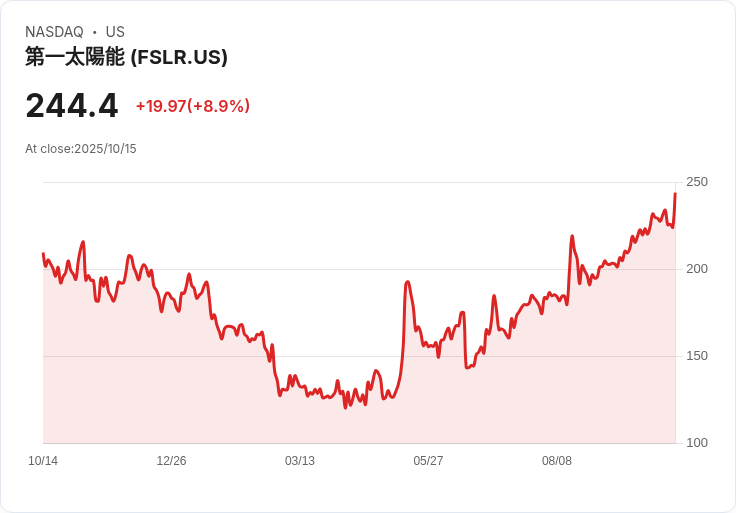Click the 100 y-axis label
Viewport: 736px width, 513px height.
coord(697,443)
